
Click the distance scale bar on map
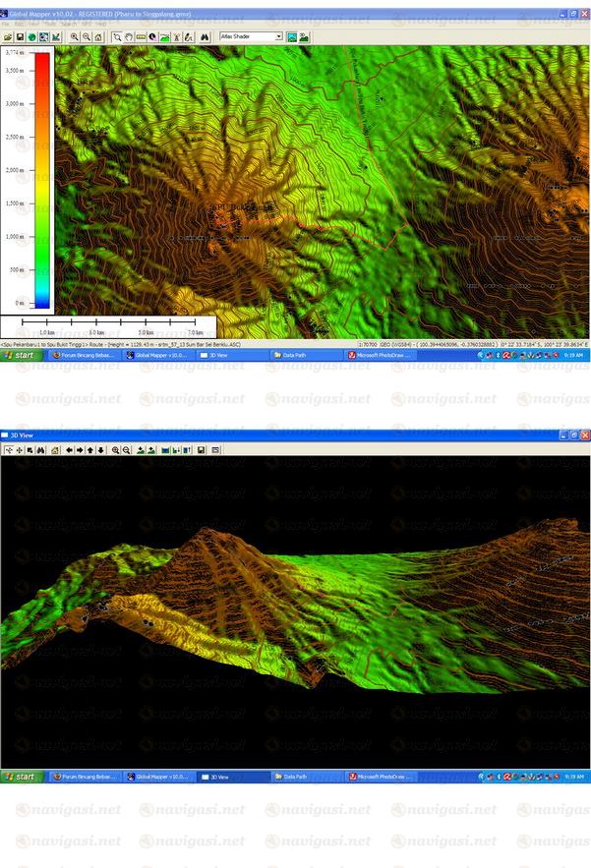(108, 321)
